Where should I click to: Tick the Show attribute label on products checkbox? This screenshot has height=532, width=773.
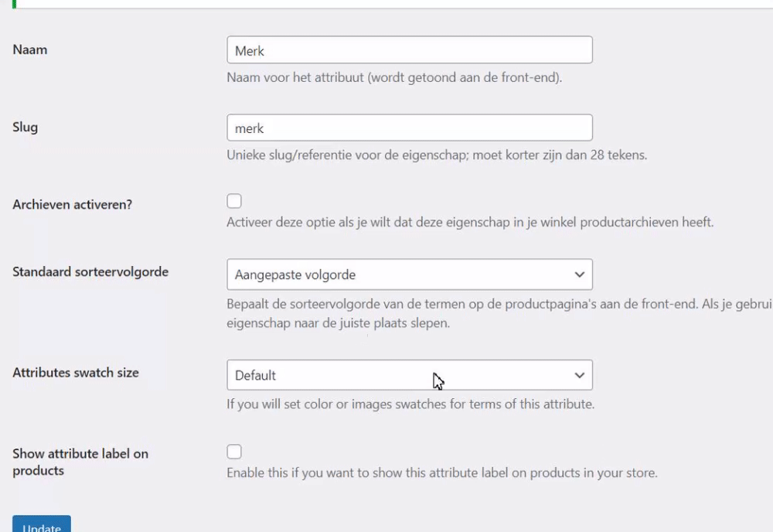234,452
